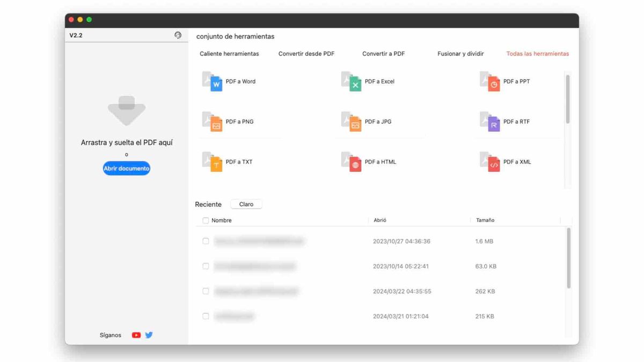This screenshot has width=644, height=362.
Task: Toggle the Nombre select-all checkbox
Action: [x=206, y=220]
